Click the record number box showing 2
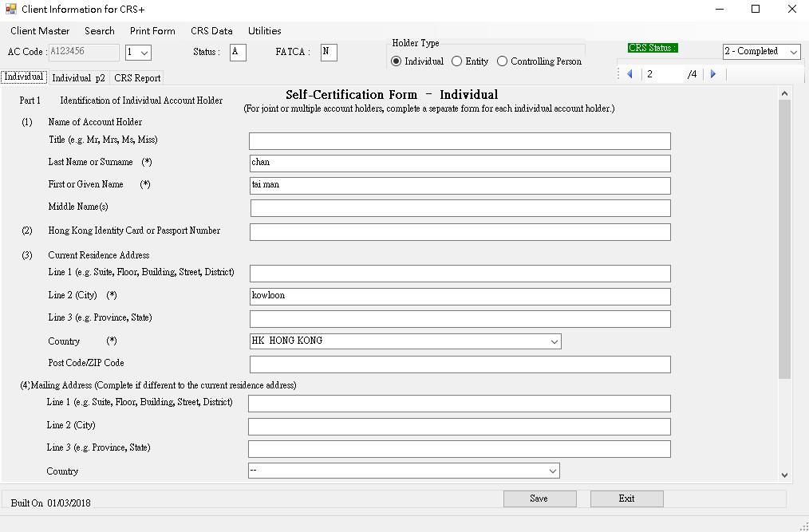 [x=664, y=74]
